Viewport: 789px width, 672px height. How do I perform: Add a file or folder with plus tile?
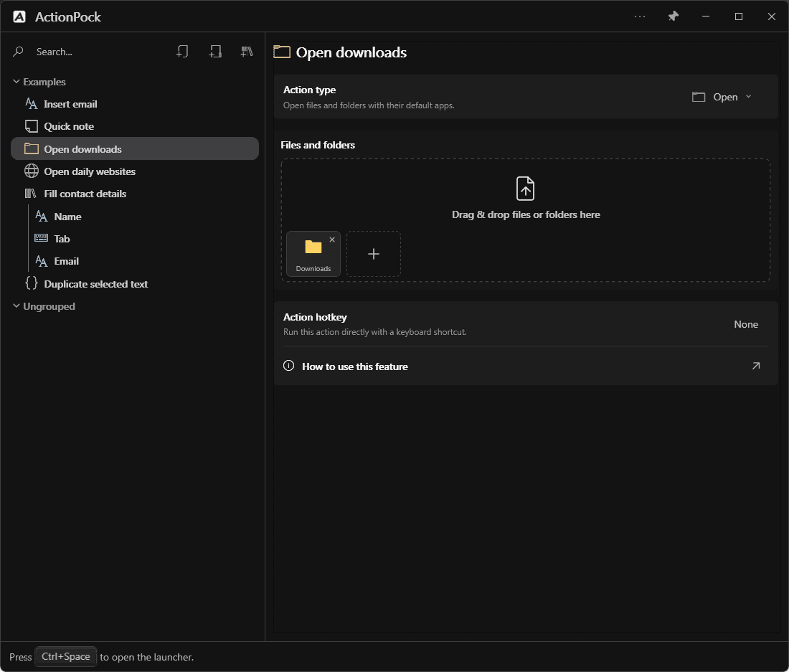coord(374,254)
